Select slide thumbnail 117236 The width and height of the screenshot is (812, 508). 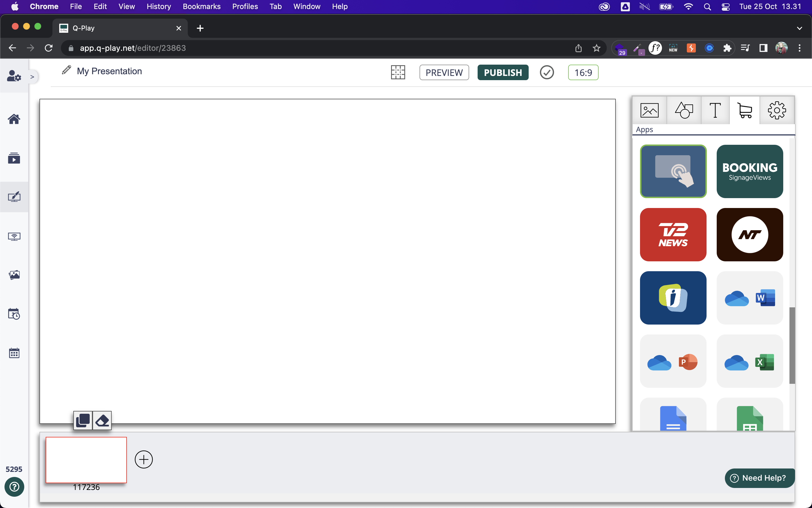[x=86, y=460]
